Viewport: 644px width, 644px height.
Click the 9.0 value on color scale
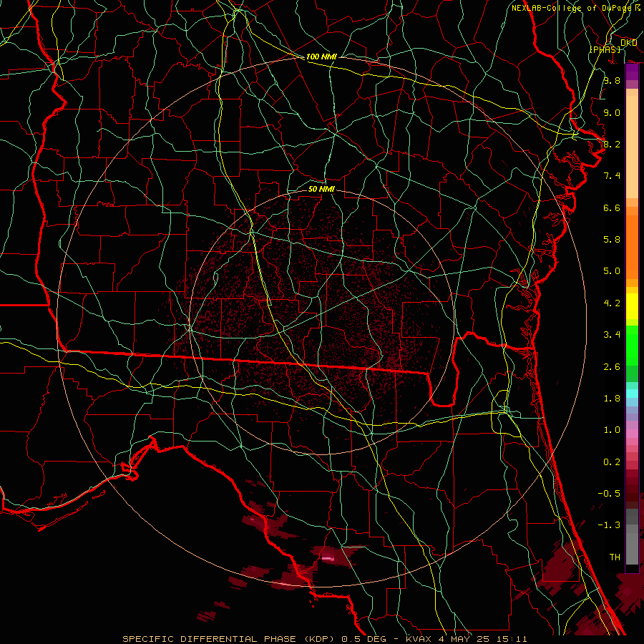(612, 112)
